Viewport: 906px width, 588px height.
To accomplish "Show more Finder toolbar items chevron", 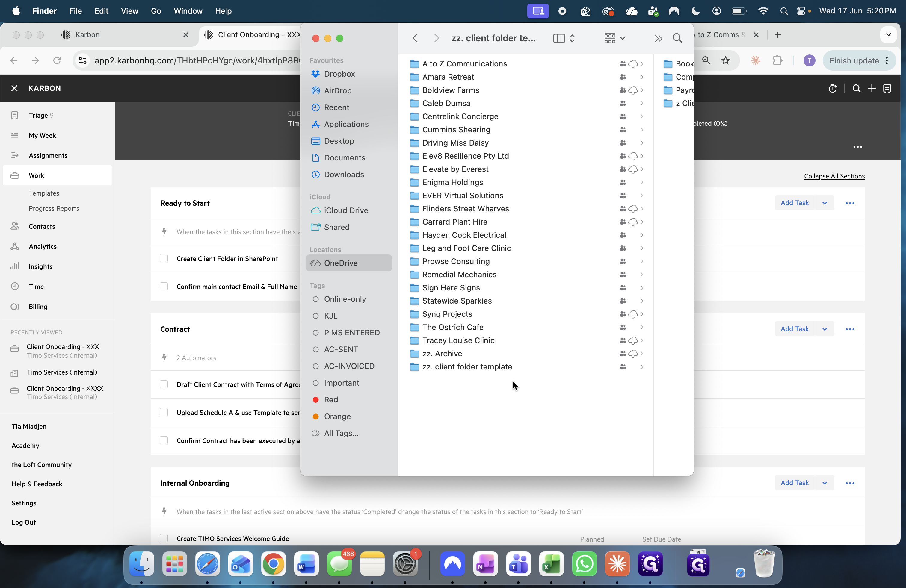I will 658,38.
